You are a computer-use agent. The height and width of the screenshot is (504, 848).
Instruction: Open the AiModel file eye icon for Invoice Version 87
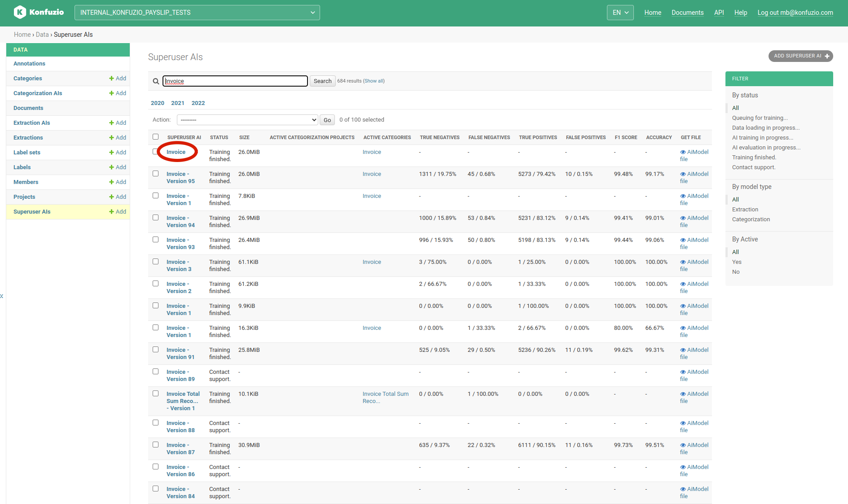683,445
